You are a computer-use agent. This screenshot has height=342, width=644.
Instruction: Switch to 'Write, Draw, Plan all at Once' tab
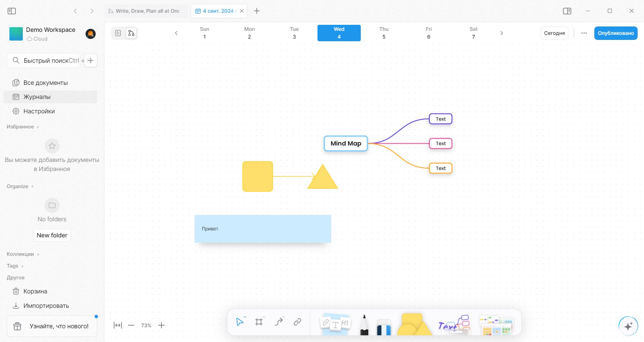pyautogui.click(x=146, y=11)
